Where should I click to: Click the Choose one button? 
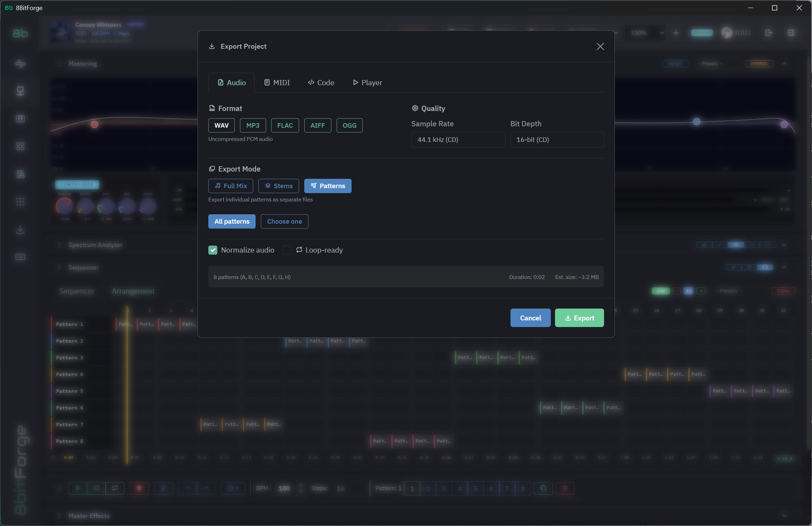[284, 221]
